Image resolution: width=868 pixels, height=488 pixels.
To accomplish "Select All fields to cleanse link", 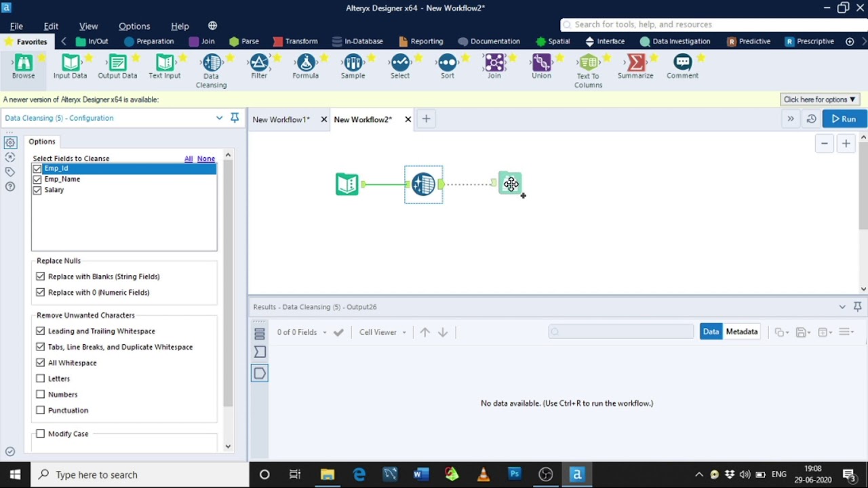I will (189, 159).
